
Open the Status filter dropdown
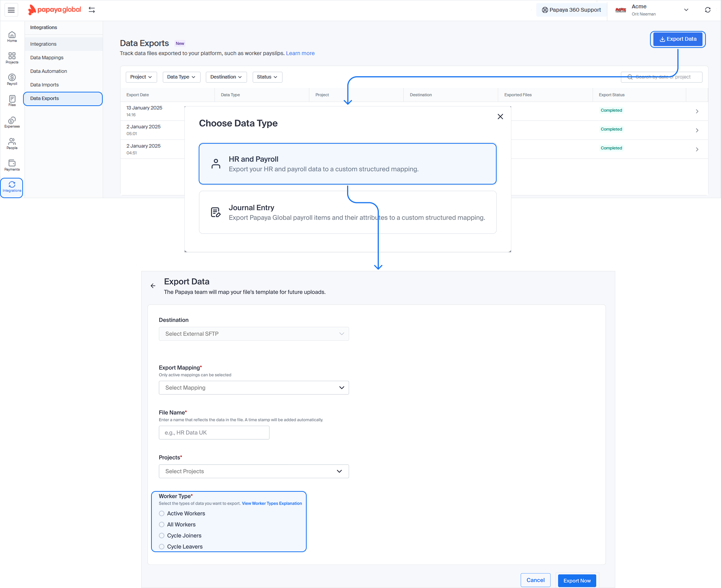pos(267,77)
